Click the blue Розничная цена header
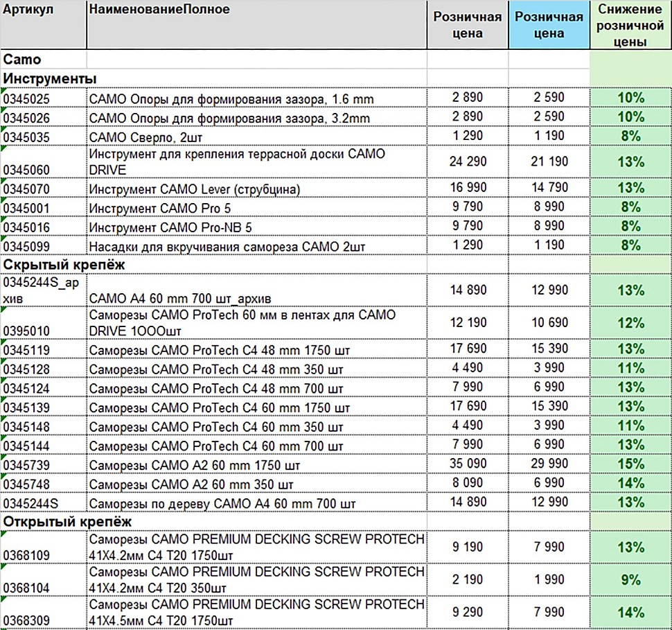The width and height of the screenshot is (672, 630). pos(549,24)
